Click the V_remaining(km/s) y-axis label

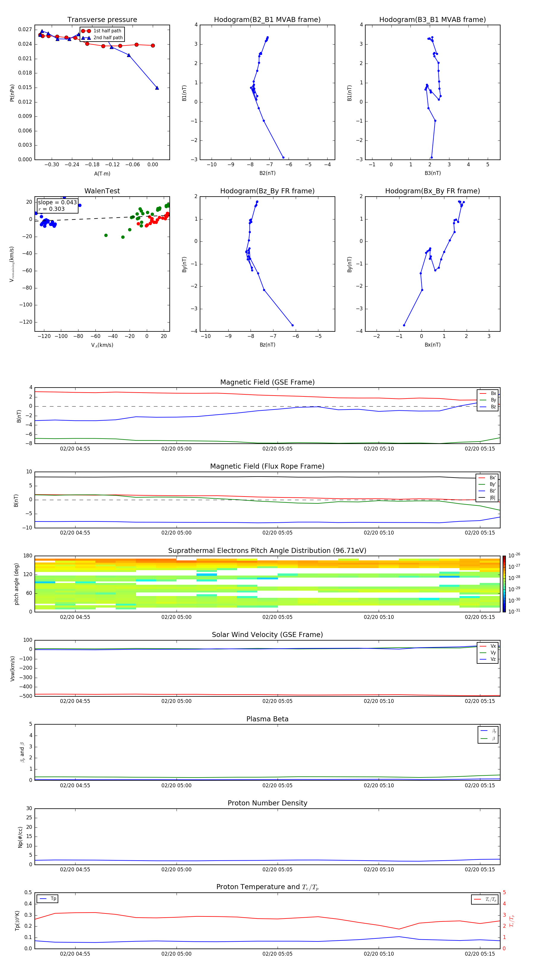coord(12,264)
